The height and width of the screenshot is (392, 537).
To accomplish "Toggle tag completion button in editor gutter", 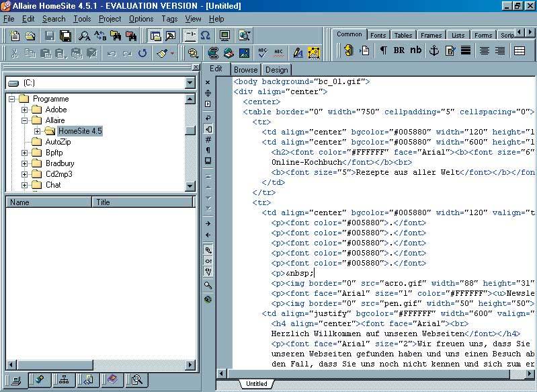I will coord(208,250).
